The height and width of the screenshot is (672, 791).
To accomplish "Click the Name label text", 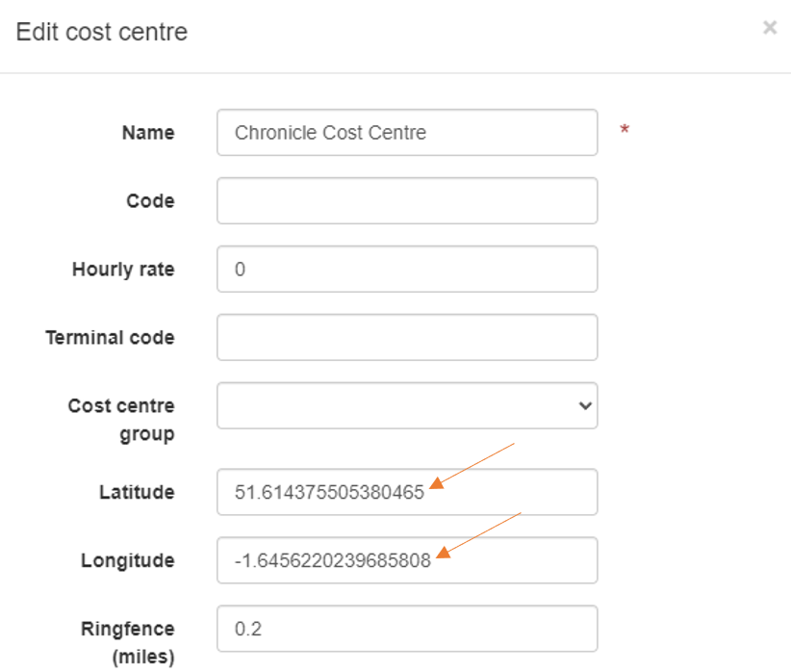I will (148, 133).
